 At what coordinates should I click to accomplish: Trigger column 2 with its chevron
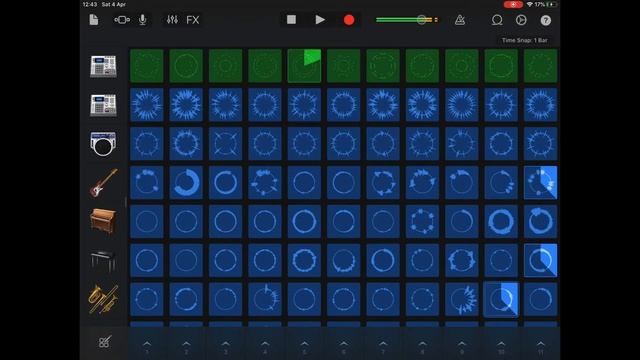tap(186, 344)
